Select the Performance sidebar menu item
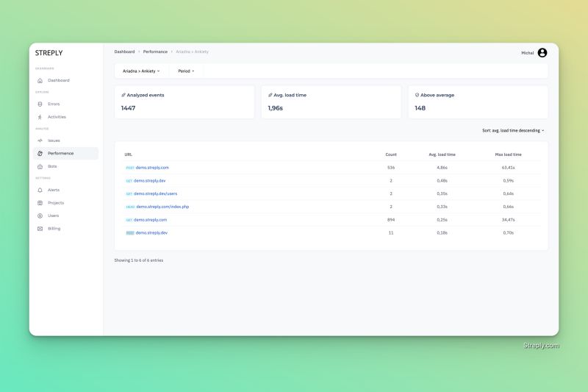 coord(66,154)
